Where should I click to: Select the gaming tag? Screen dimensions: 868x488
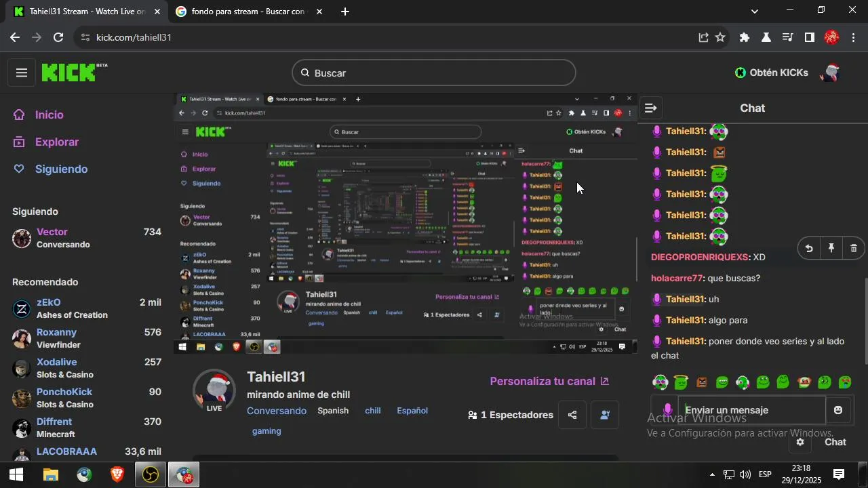point(267,431)
